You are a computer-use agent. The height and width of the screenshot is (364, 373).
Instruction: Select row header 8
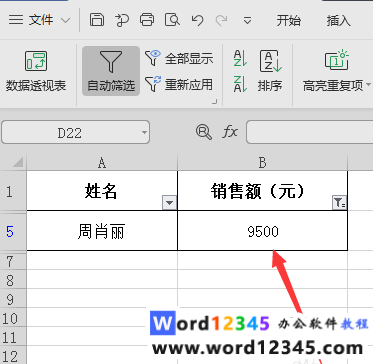coord(13,280)
